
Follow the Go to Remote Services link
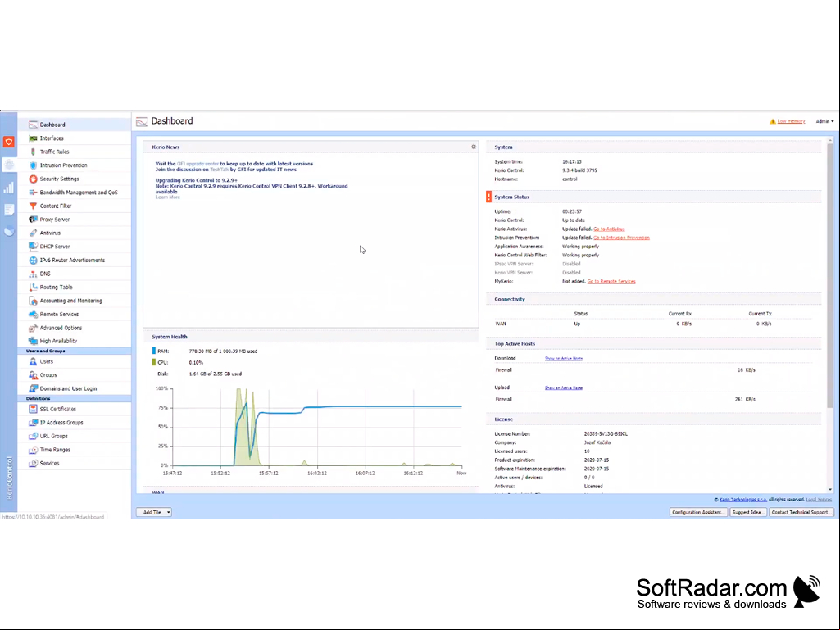(611, 281)
